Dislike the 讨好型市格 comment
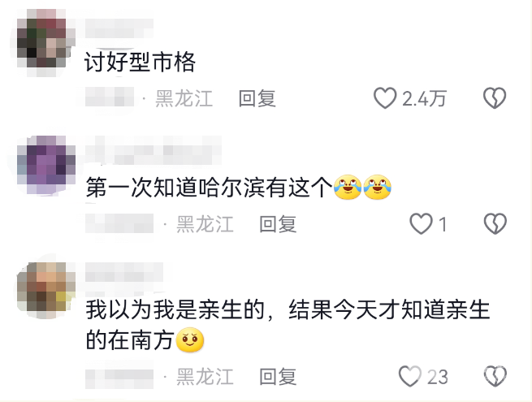The width and height of the screenshot is (532, 402). pyautogui.click(x=495, y=98)
